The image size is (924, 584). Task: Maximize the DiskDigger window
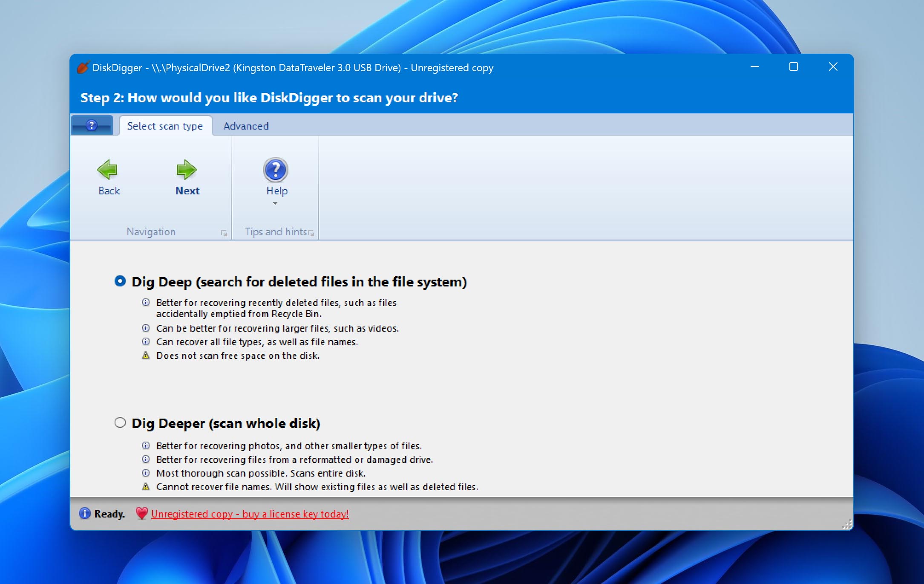(794, 67)
